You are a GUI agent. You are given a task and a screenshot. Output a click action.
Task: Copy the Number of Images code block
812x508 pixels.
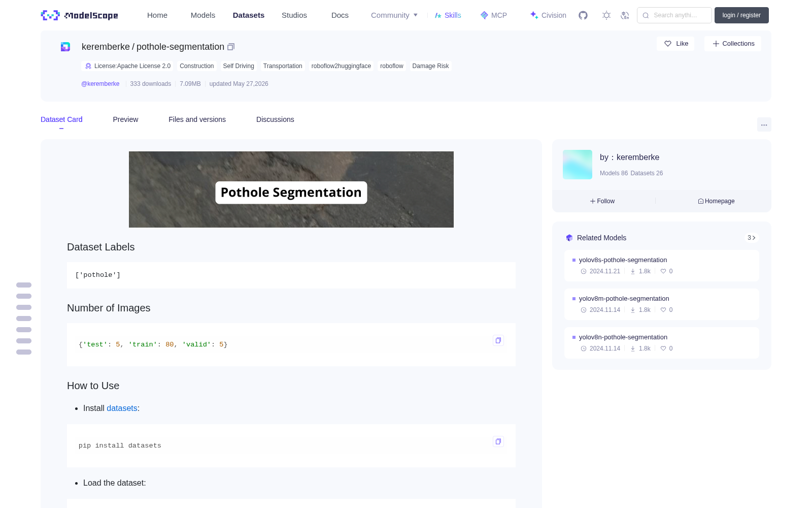coord(498,340)
